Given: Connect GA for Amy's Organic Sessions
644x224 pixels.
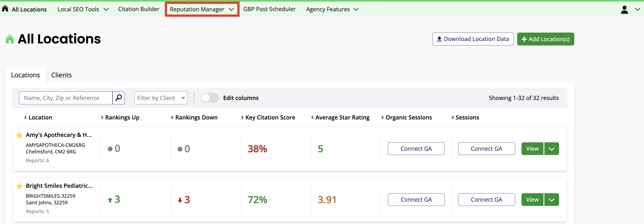Looking at the screenshot, I should [x=416, y=149].
